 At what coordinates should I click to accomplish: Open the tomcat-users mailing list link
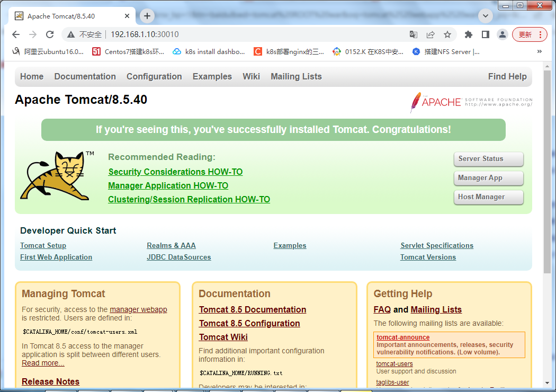click(394, 363)
